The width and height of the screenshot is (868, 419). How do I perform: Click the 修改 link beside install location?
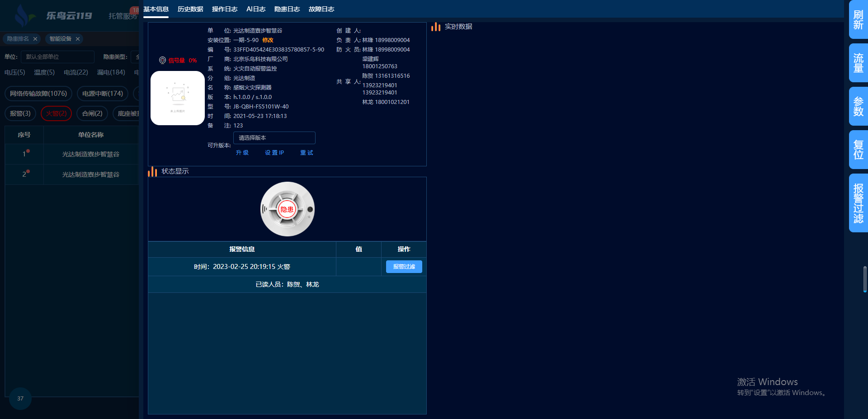(268, 40)
